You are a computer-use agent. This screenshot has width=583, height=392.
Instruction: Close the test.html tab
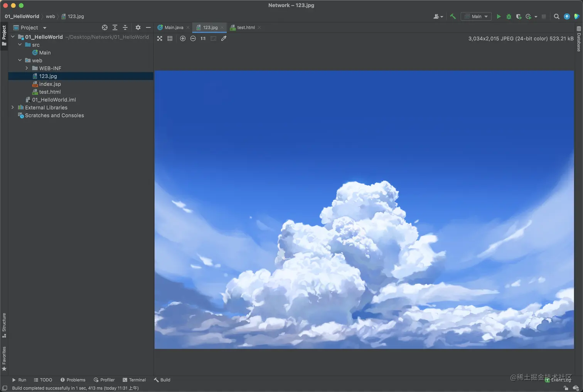point(259,28)
